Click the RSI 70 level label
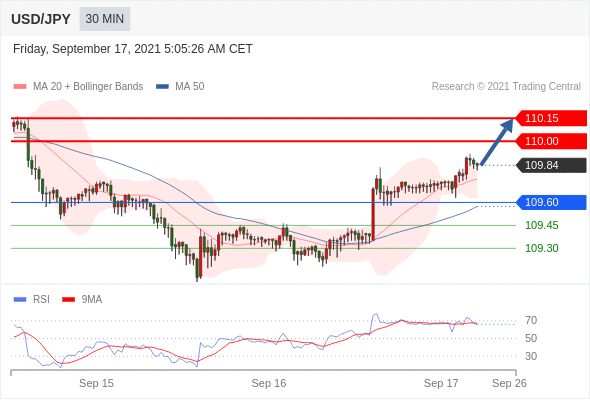The image size is (590, 400). coord(531,321)
